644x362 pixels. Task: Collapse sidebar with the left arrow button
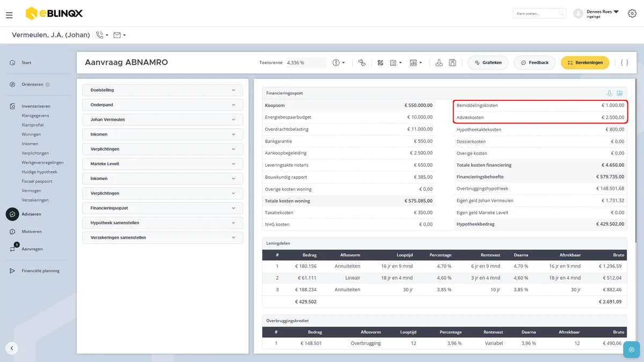pyautogui.click(x=12, y=348)
